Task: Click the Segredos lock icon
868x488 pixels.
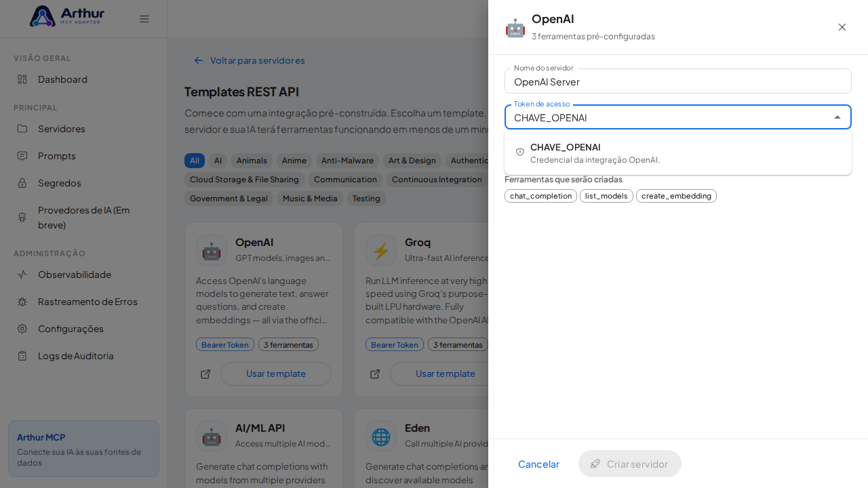Action: tap(22, 183)
